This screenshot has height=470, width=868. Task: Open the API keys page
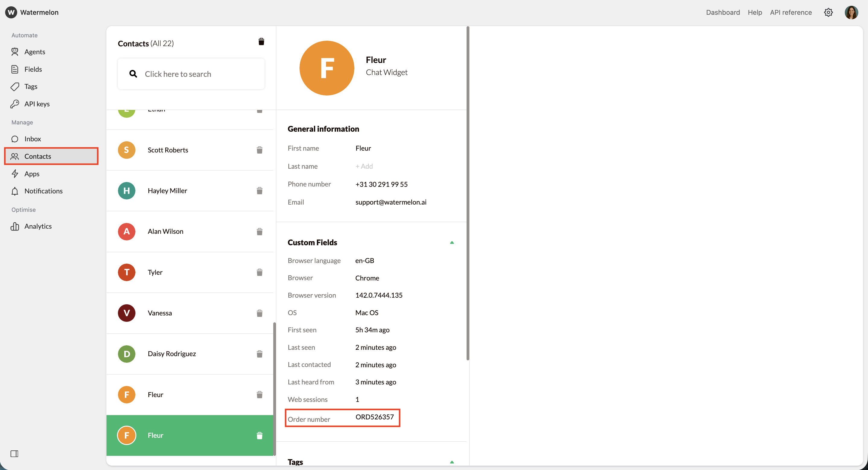tap(37, 104)
